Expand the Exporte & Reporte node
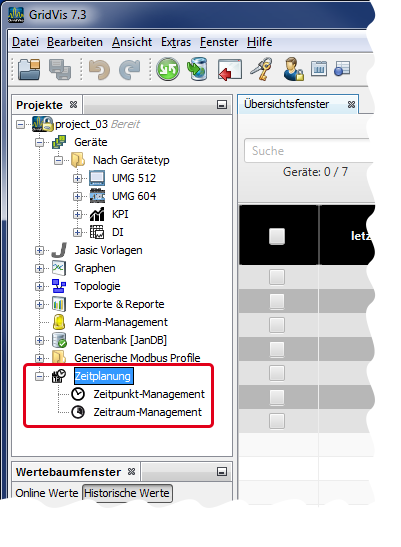This screenshot has height=547, width=401. pos(39,304)
